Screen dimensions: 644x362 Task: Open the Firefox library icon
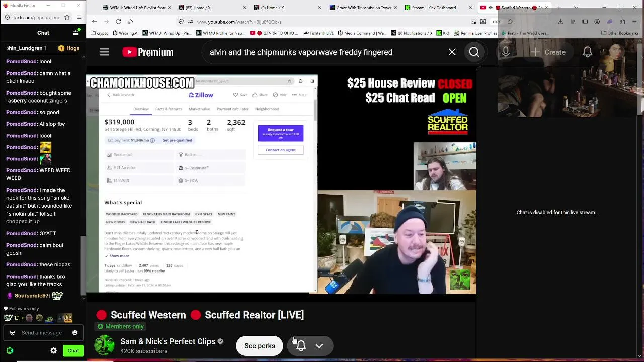(573, 22)
